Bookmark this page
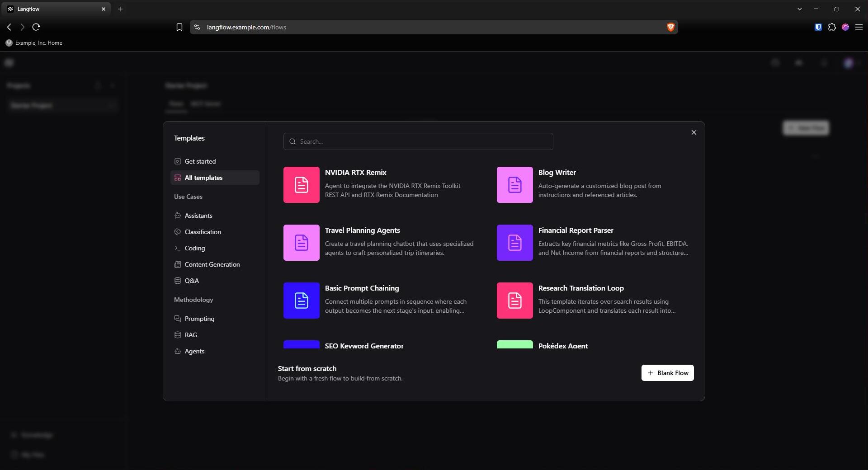868x470 pixels. pyautogui.click(x=179, y=27)
